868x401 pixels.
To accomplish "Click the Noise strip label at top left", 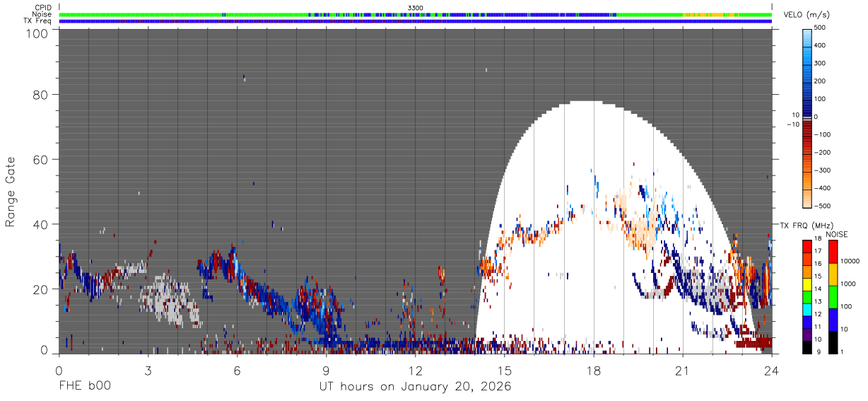I will coord(42,14).
